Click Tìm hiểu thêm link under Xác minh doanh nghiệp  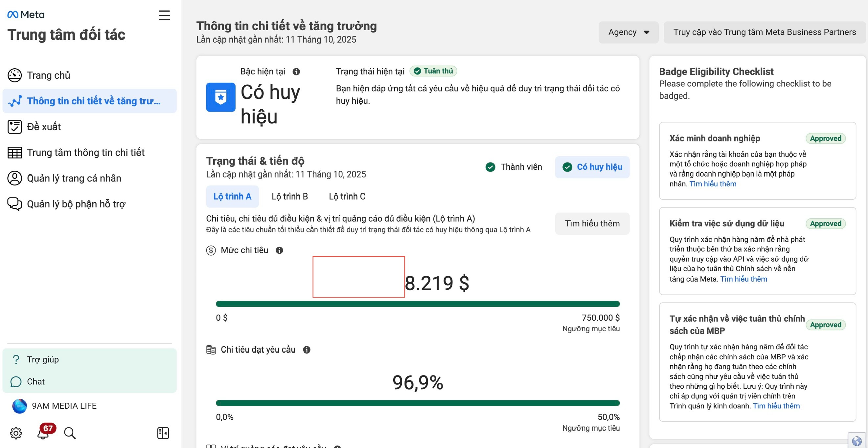pyautogui.click(x=713, y=184)
